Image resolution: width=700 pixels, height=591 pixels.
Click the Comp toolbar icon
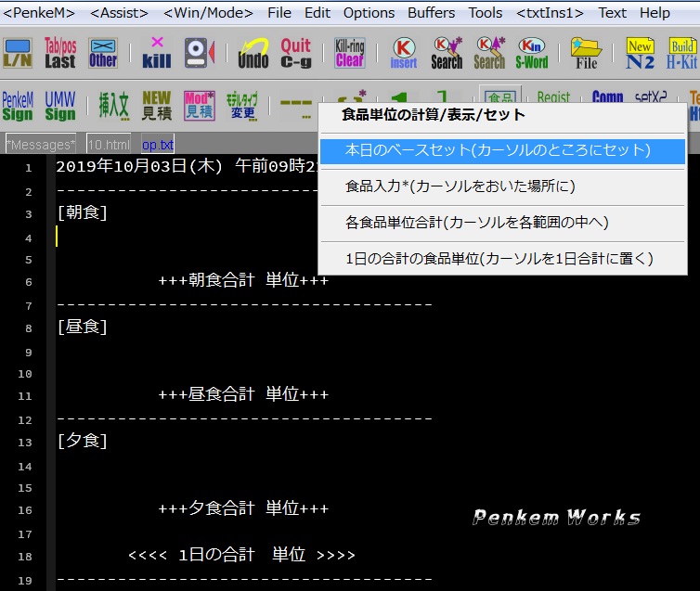pyautogui.click(x=607, y=96)
